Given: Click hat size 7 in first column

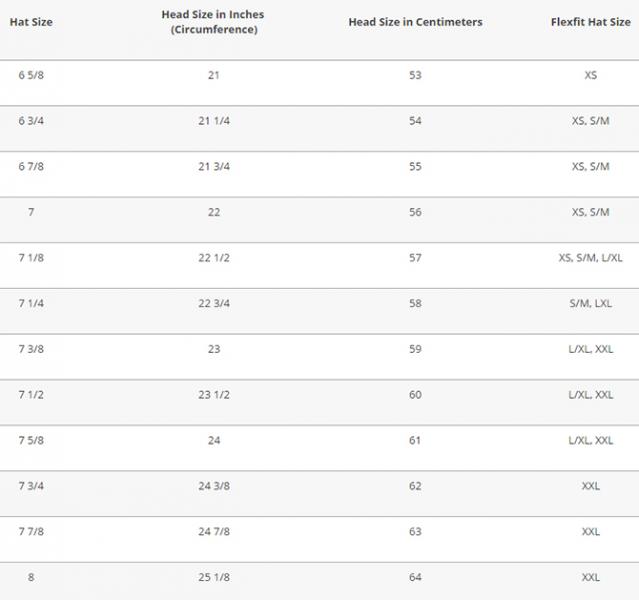Looking at the screenshot, I should [x=31, y=212].
